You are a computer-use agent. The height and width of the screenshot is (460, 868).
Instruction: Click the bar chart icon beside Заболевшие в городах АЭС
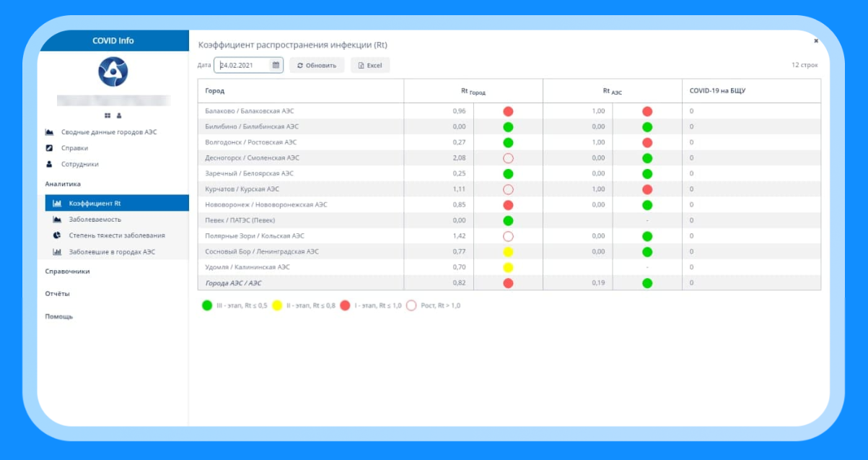(57, 252)
